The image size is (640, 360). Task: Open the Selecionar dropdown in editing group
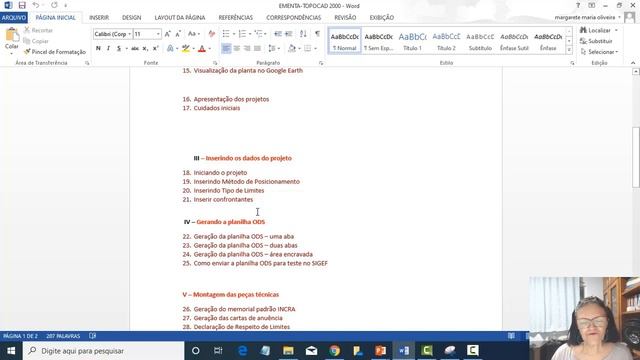(599, 52)
